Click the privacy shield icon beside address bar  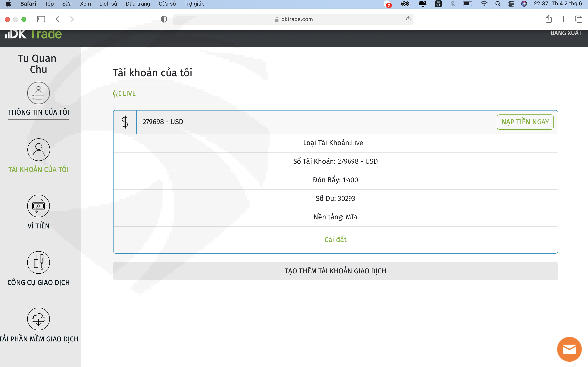pyautogui.click(x=164, y=19)
